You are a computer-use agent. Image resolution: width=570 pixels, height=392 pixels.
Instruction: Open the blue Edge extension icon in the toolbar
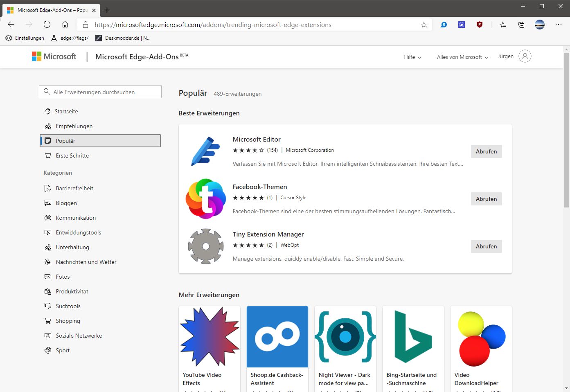point(444,25)
